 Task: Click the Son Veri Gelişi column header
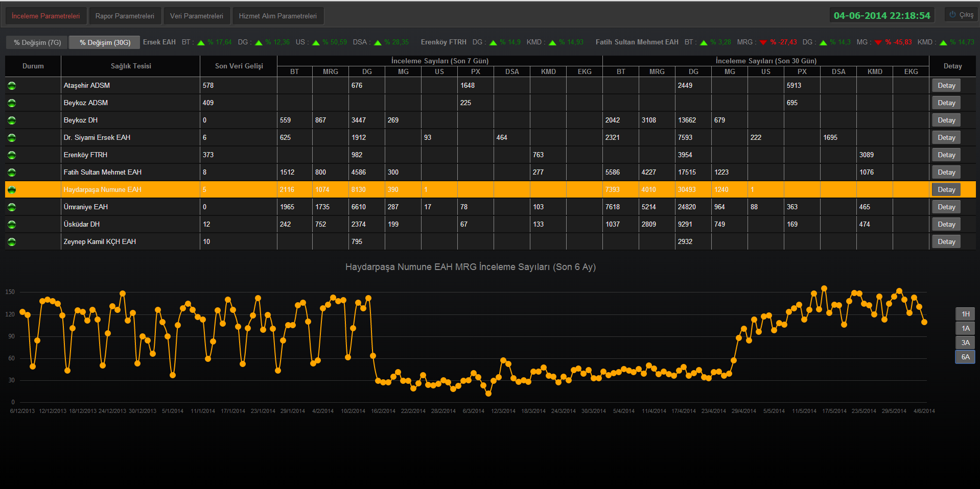(x=239, y=66)
